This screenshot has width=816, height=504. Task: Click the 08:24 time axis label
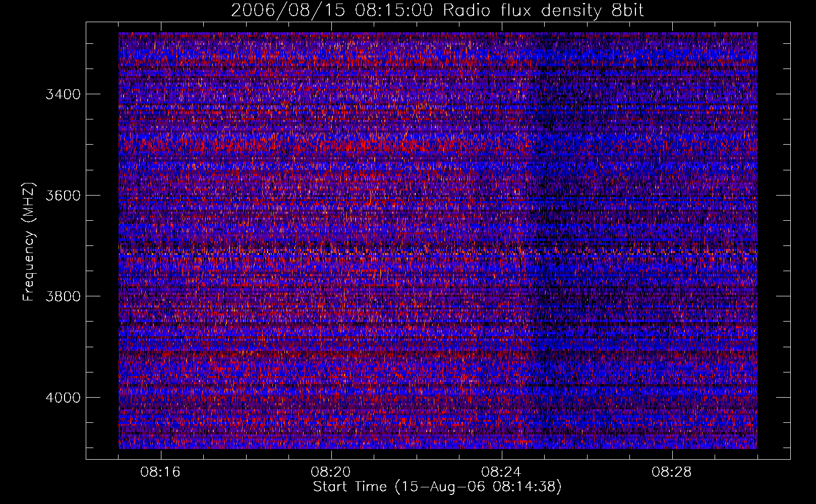coord(501,472)
